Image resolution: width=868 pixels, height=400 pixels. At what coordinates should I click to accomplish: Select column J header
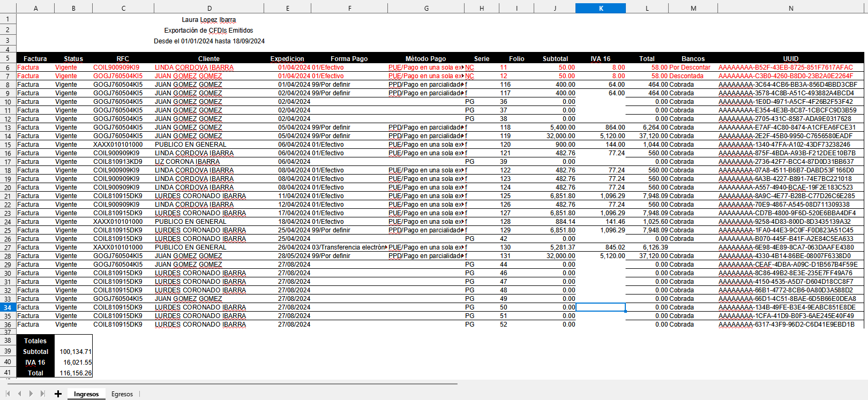pyautogui.click(x=555, y=8)
